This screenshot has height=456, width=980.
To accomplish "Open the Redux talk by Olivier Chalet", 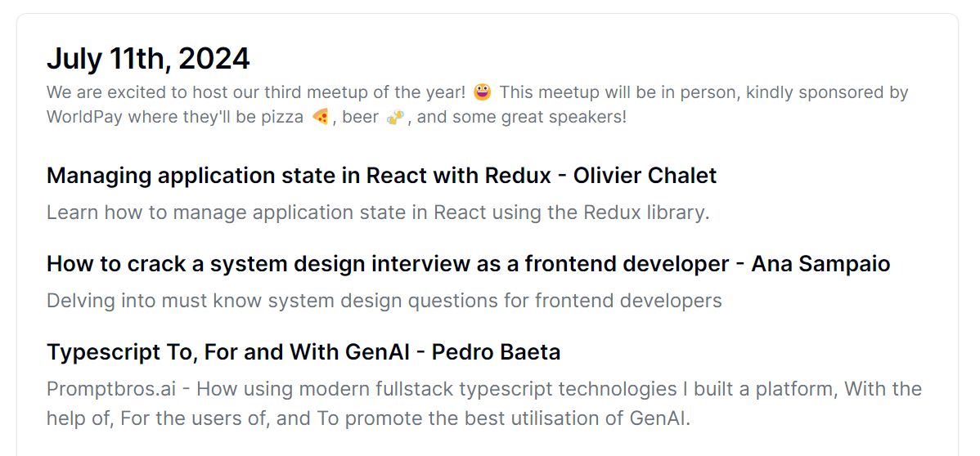I will click(x=381, y=176).
